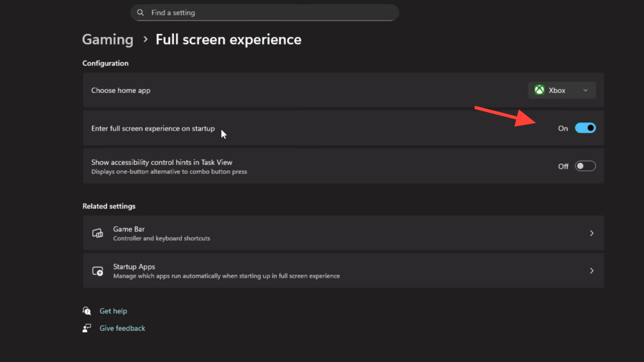Click the Startup Apps icon

tap(98, 271)
